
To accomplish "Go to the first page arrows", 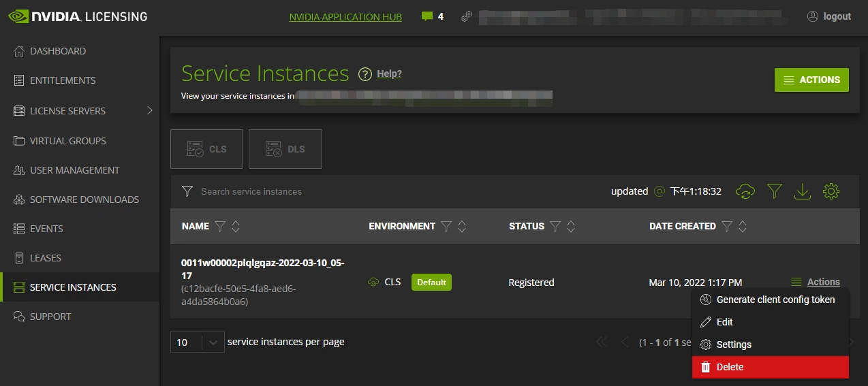I will [601, 342].
